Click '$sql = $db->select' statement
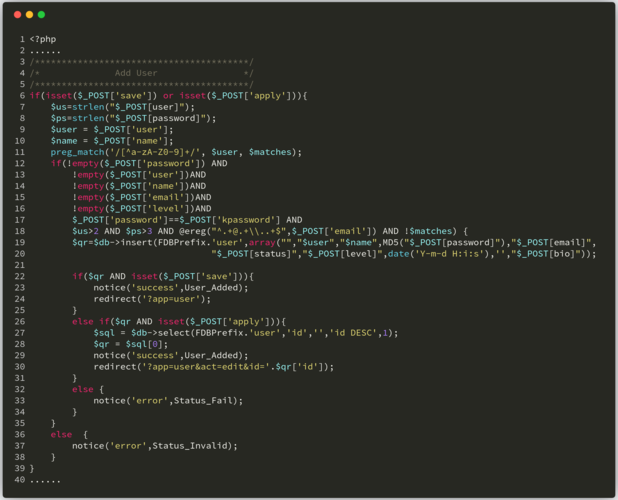Viewport: 618px width, 500px height. point(246,333)
